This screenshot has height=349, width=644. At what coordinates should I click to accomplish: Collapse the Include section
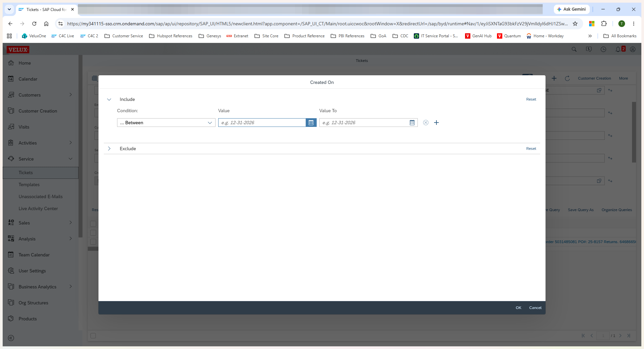pos(109,99)
